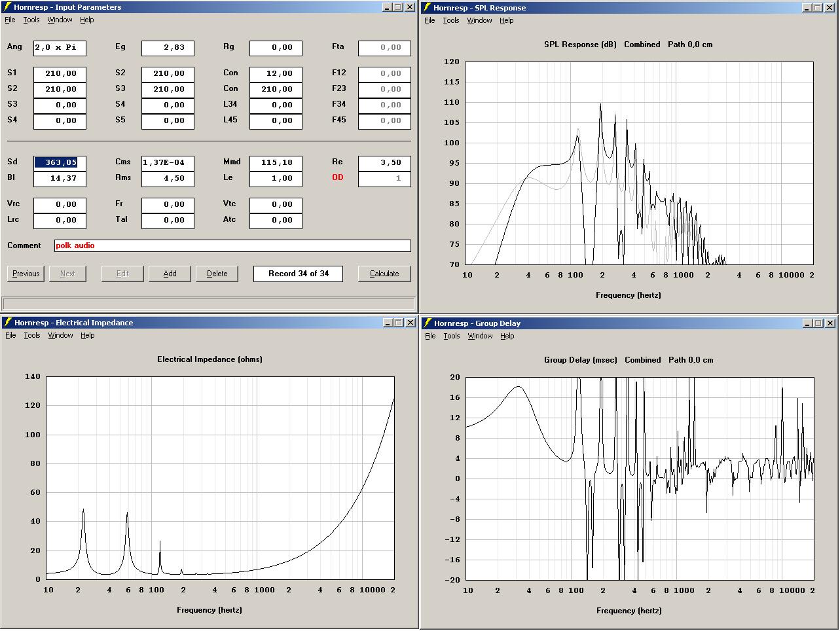The image size is (840, 631).
Task: Select the Re field showing 3,50
Action: pyautogui.click(x=384, y=163)
